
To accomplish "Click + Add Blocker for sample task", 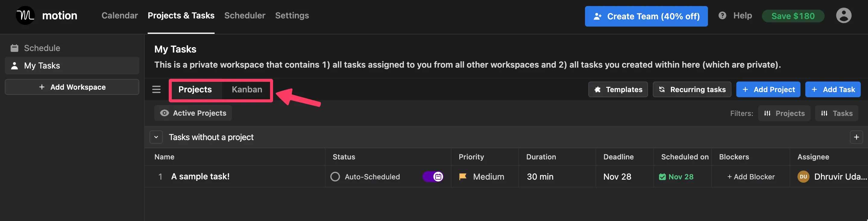I will tap(751, 177).
